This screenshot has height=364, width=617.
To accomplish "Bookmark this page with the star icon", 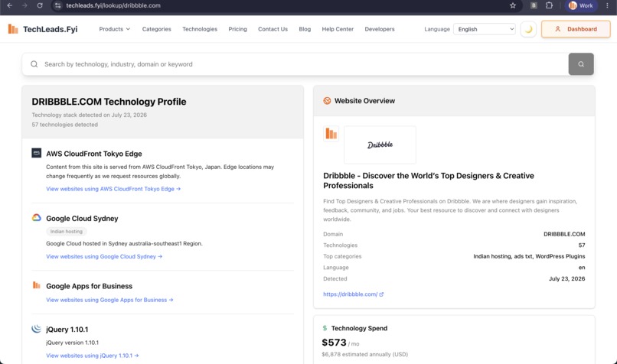I will click(x=513, y=5).
